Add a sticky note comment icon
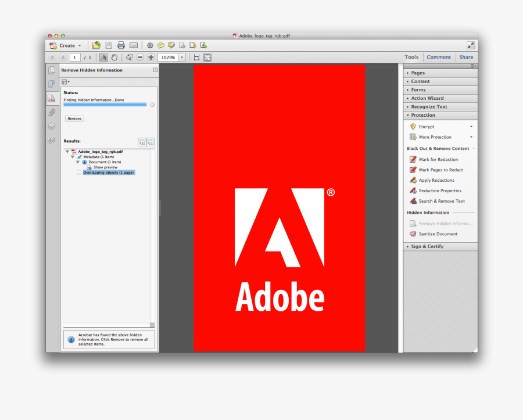Image resolution: width=523 pixels, height=420 pixels. pos(160,45)
